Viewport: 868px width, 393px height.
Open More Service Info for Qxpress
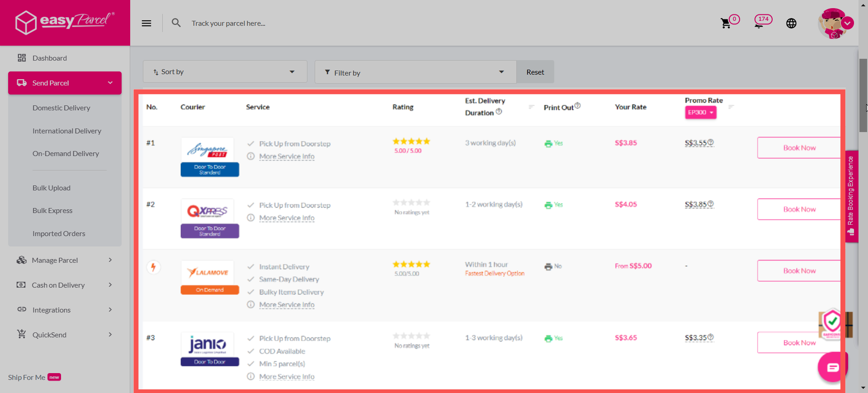[287, 218]
